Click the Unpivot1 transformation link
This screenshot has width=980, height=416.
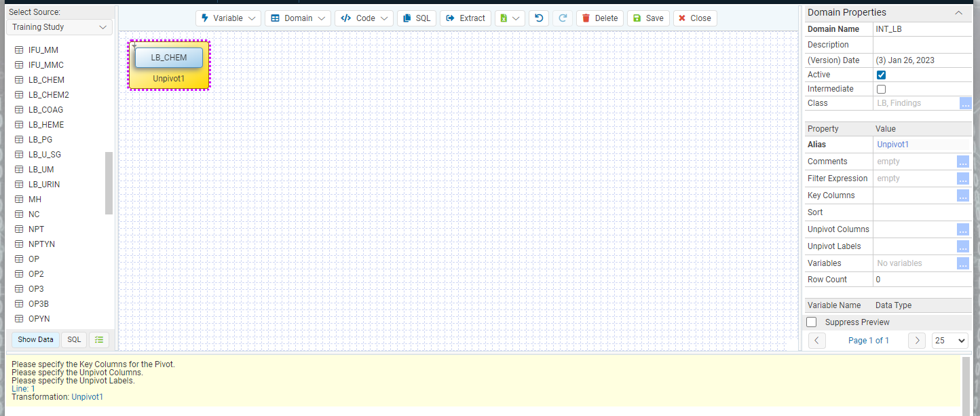coord(88,397)
